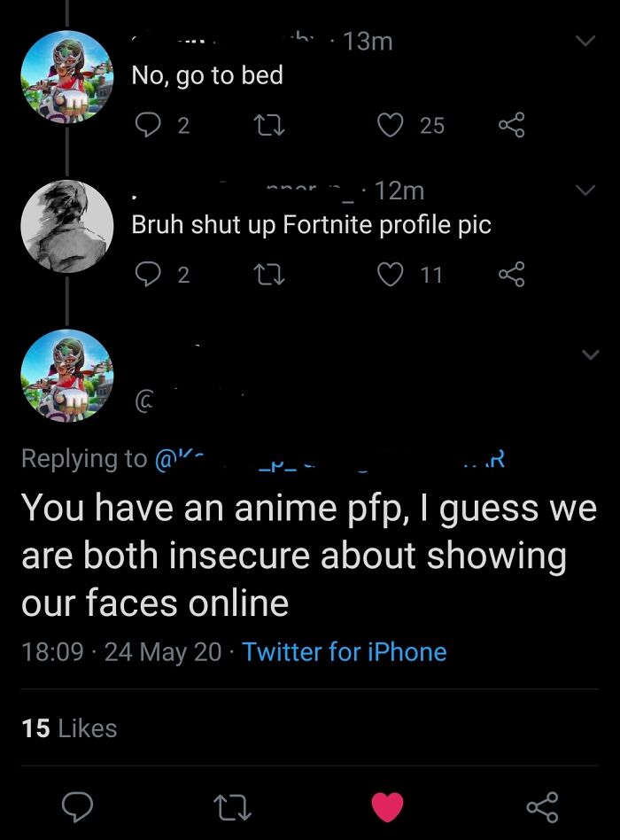Reply to the anime pfp tweet
Viewport: 620px width, 840px height.
pos(79,808)
